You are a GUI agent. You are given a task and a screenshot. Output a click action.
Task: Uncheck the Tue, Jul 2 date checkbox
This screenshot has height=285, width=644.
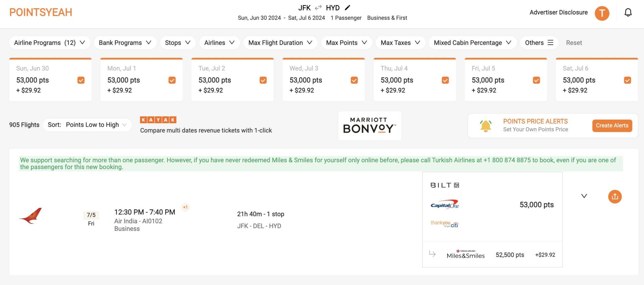(x=263, y=80)
